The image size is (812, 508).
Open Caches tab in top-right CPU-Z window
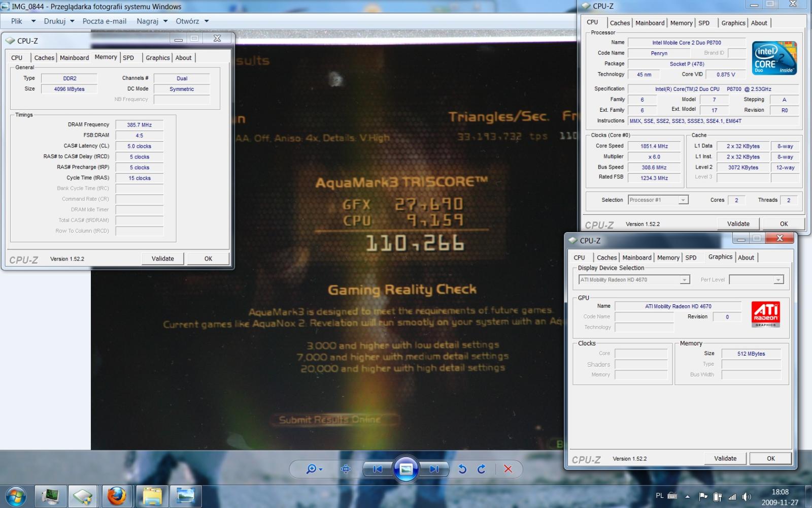pyautogui.click(x=620, y=23)
